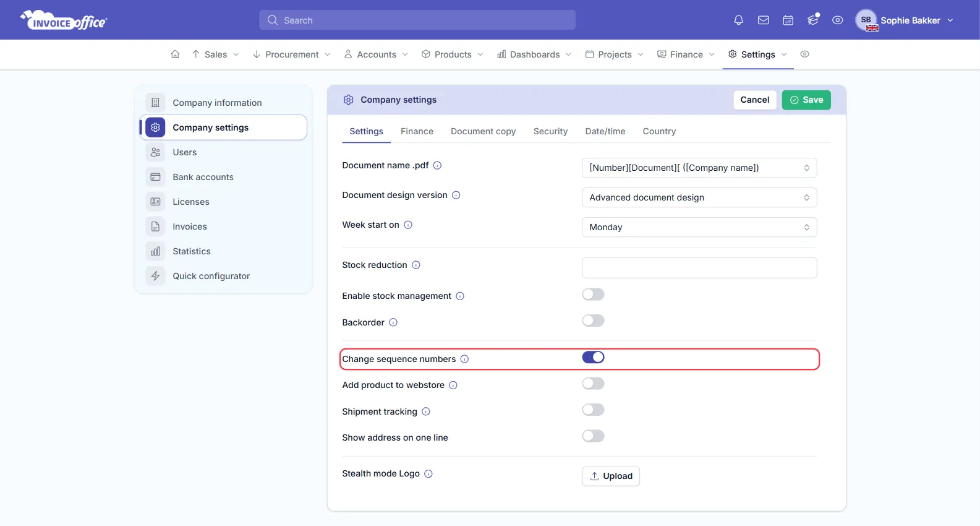
Task: Click info icon beside Stock reduction
Action: 416,265
